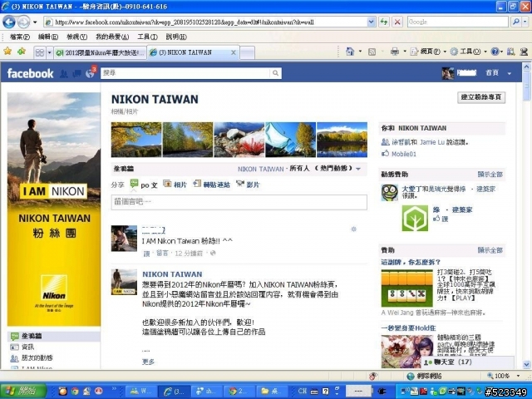This screenshot has width=532, height=399.
Task: Open the browser Help question mark icon
Action: pos(495,52)
